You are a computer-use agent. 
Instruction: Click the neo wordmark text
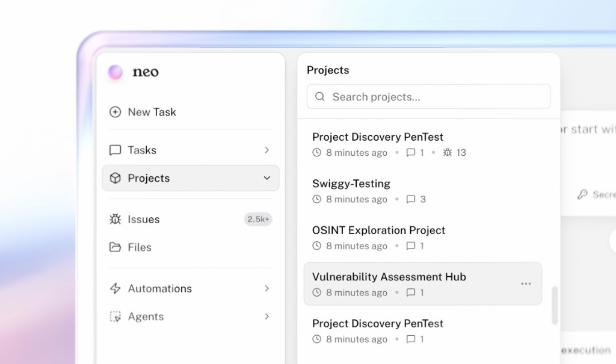click(x=146, y=72)
